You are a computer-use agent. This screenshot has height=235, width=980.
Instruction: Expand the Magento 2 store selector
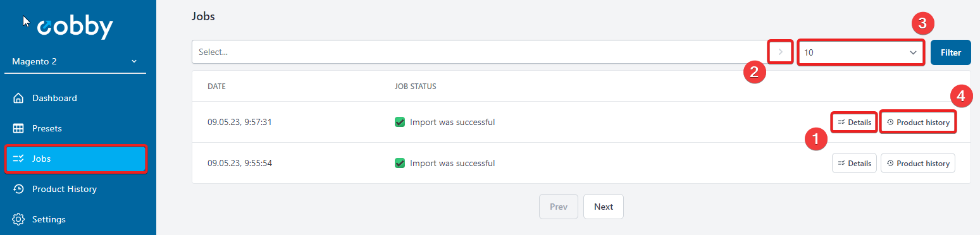[x=75, y=62]
